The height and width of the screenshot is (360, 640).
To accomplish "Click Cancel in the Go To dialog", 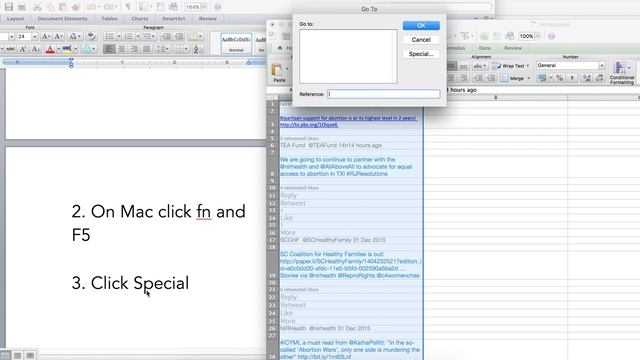I will (x=421, y=40).
